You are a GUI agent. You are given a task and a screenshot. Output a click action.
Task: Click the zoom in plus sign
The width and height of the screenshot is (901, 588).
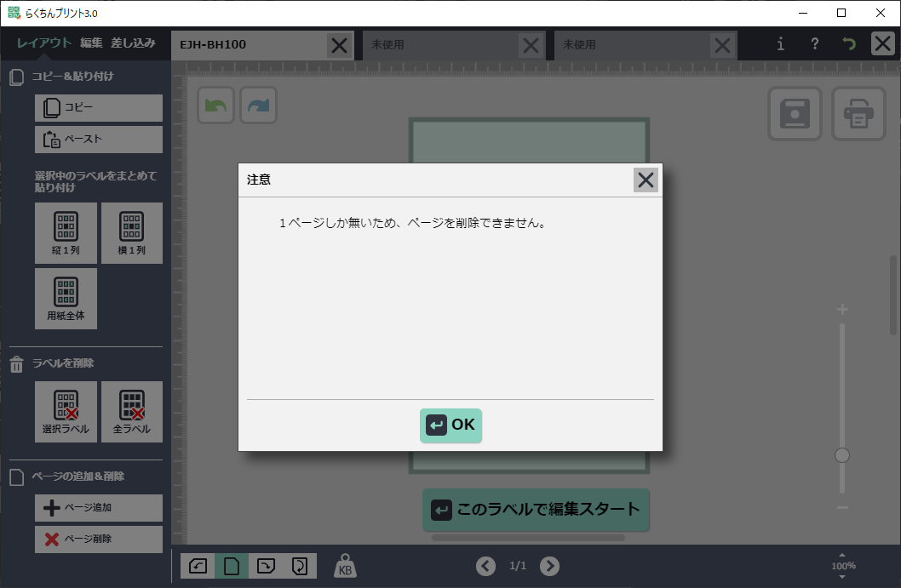click(x=842, y=310)
